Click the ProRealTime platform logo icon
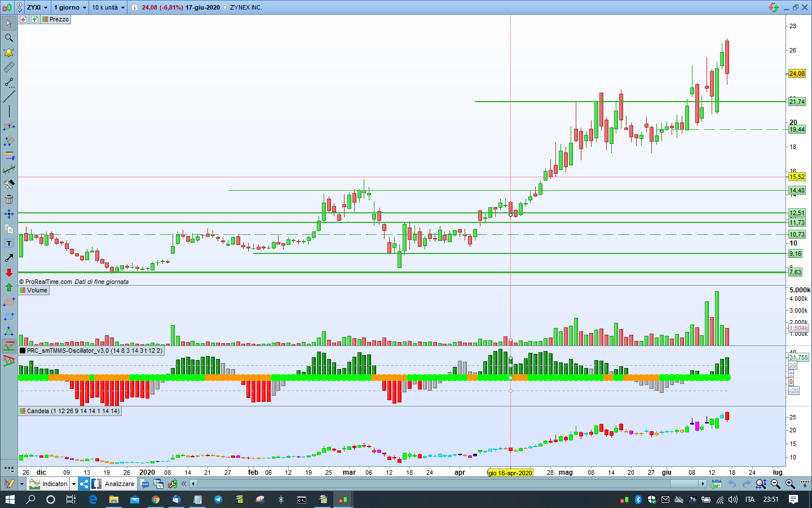This screenshot has width=812, height=508. pyautogui.click(x=773, y=7)
